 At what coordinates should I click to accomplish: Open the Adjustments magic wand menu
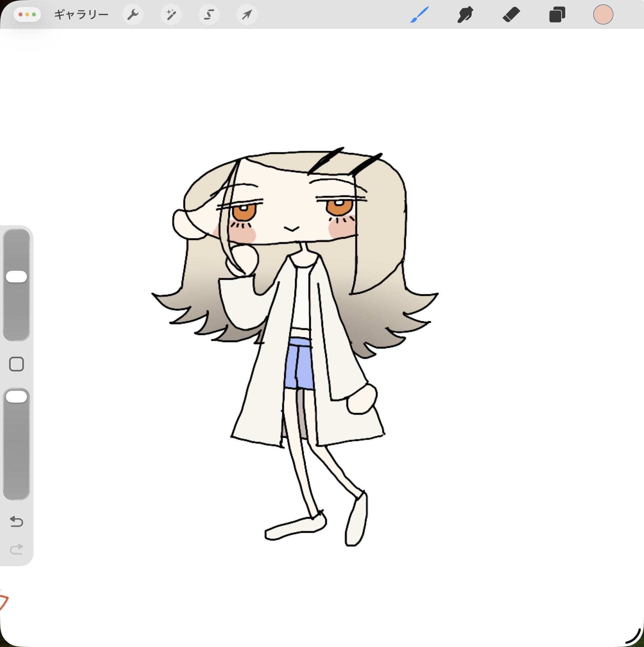click(171, 15)
